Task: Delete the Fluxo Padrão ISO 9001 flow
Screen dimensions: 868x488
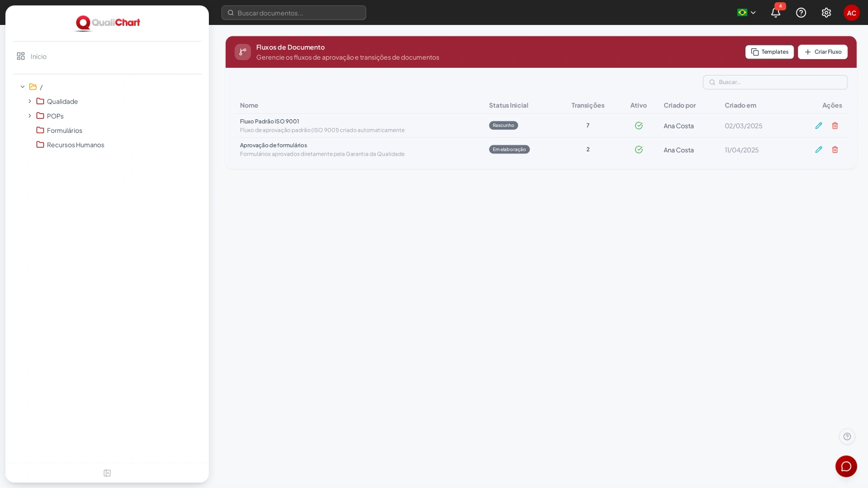Action: pyautogui.click(x=835, y=126)
